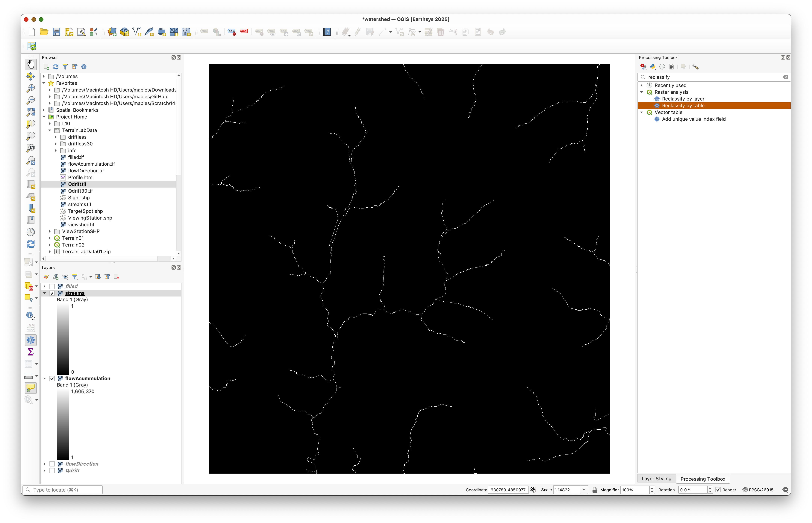Refresh the Browser panel
Viewport: 812px width, 523px height.
(x=56, y=67)
